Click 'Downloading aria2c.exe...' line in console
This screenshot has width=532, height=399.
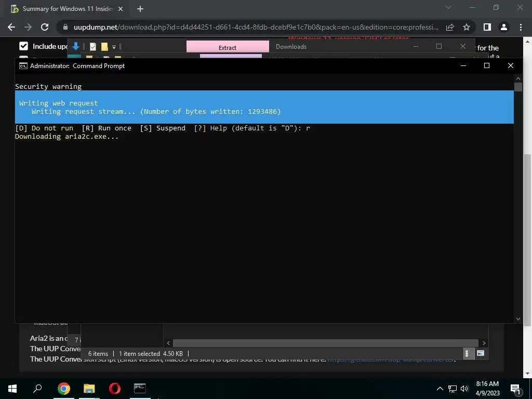[x=67, y=137]
